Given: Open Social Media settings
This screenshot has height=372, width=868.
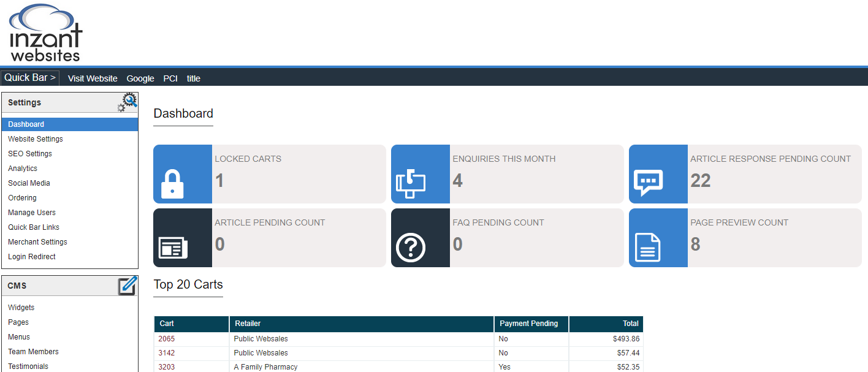Looking at the screenshot, I should (29, 183).
